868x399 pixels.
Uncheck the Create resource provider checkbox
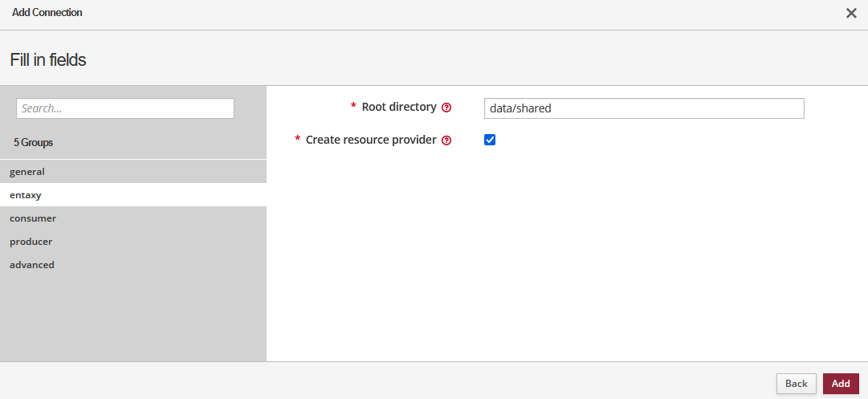pos(490,140)
